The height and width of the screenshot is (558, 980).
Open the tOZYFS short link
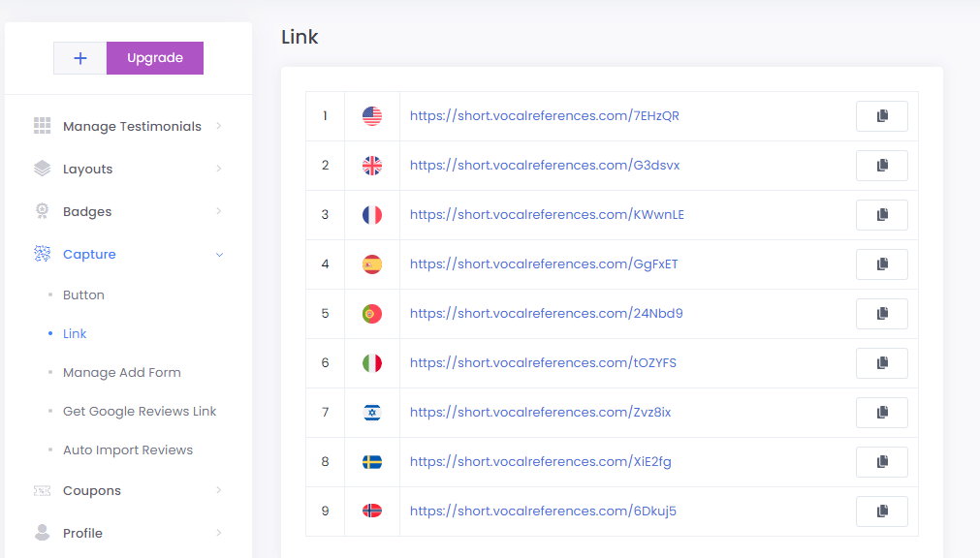point(543,362)
